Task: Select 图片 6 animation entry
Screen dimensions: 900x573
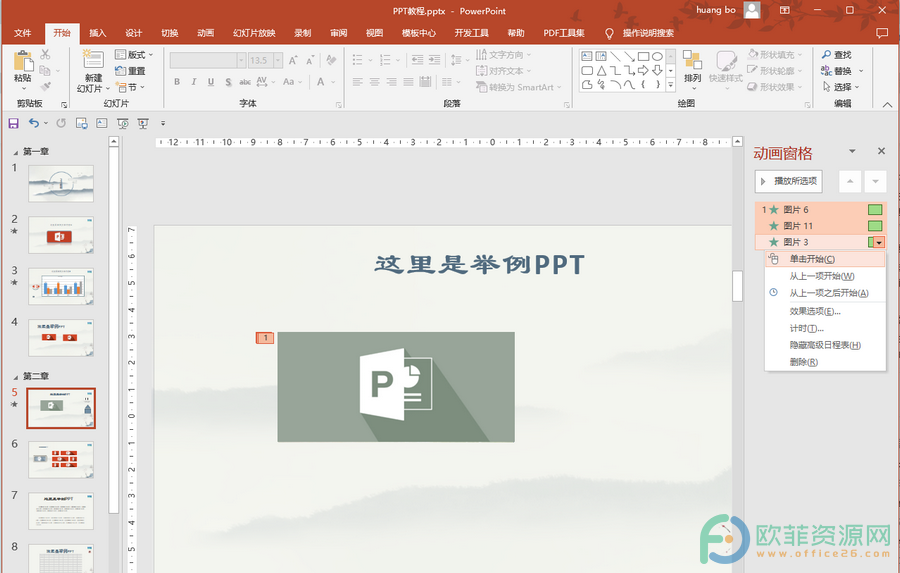Action: [x=821, y=210]
